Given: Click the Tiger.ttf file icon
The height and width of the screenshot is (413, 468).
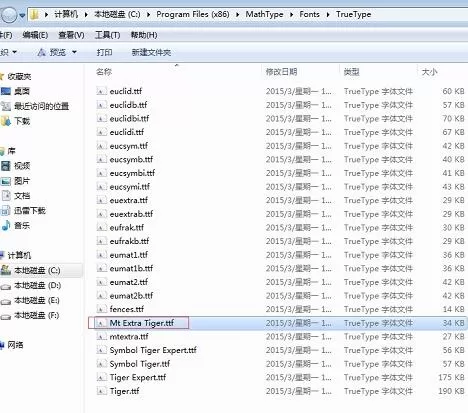Looking at the screenshot, I should pyautogui.click(x=101, y=391).
